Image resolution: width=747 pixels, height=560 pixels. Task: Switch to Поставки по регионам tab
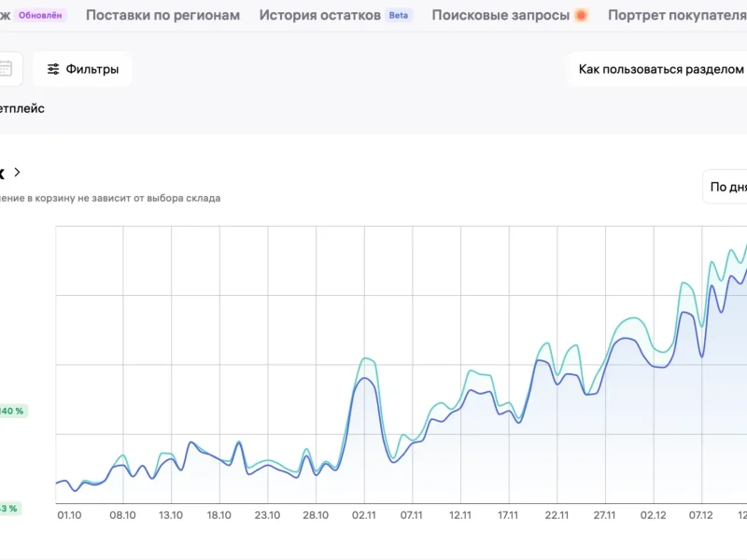pyautogui.click(x=162, y=16)
